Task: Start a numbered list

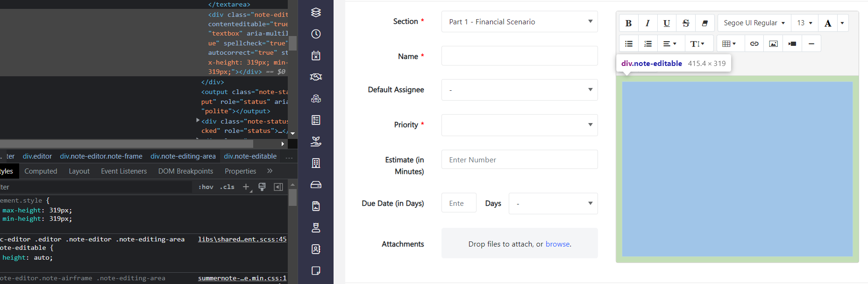Action: (647, 43)
